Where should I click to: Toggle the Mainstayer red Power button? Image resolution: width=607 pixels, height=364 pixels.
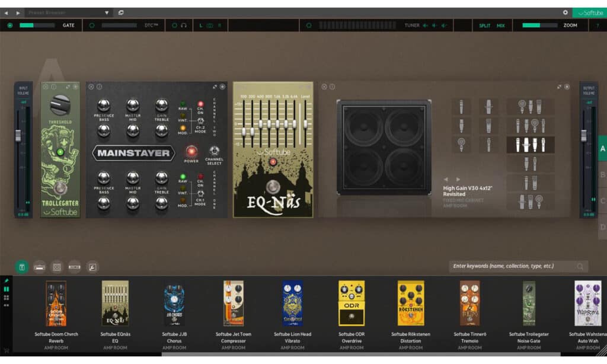[x=191, y=151]
